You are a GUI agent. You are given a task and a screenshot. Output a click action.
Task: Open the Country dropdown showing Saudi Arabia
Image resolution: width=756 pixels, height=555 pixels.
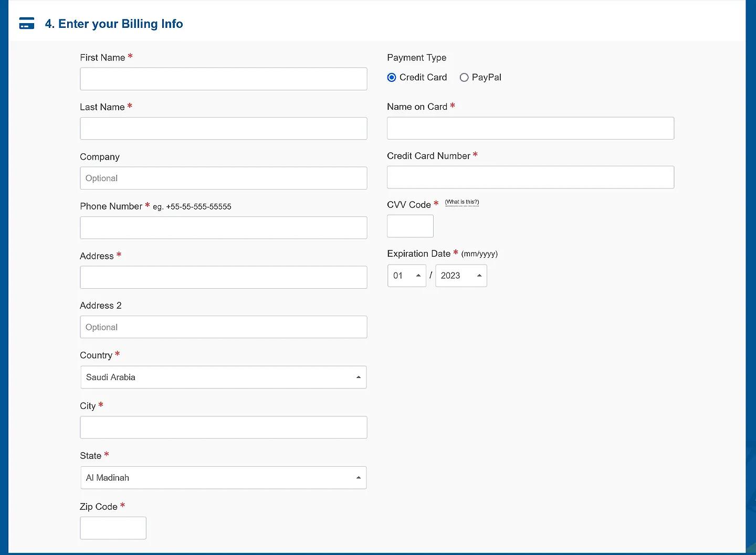223,378
